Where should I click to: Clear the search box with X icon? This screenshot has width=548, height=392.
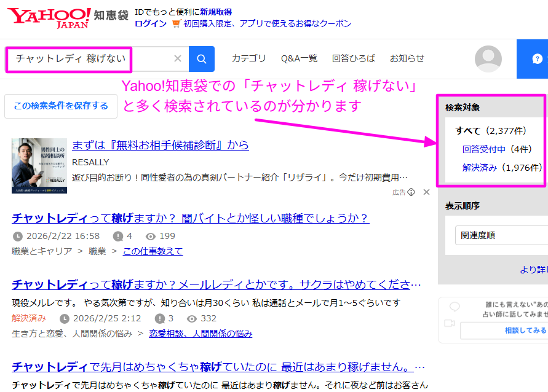(x=178, y=58)
